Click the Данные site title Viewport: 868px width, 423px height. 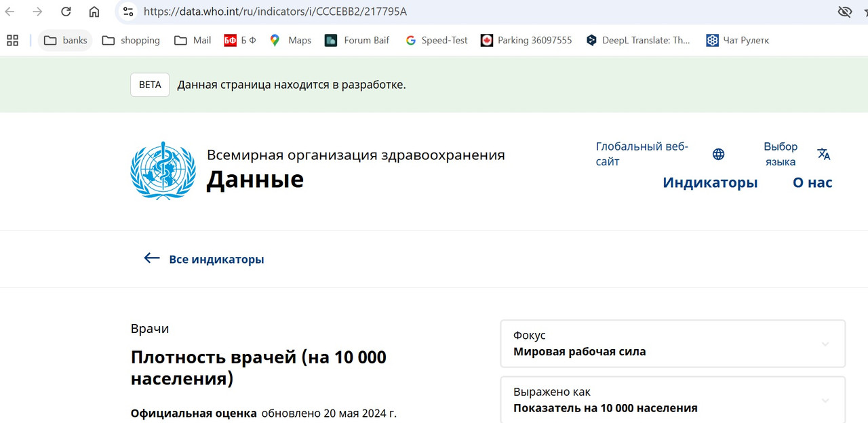tap(255, 179)
